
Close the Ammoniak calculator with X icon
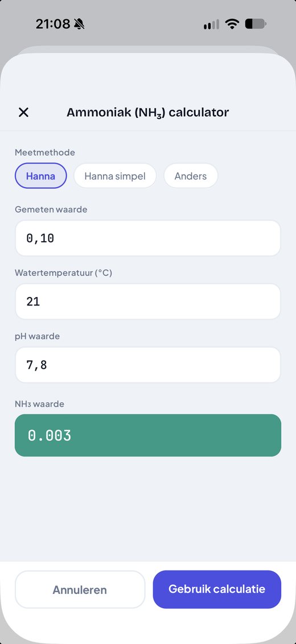pyautogui.click(x=24, y=112)
